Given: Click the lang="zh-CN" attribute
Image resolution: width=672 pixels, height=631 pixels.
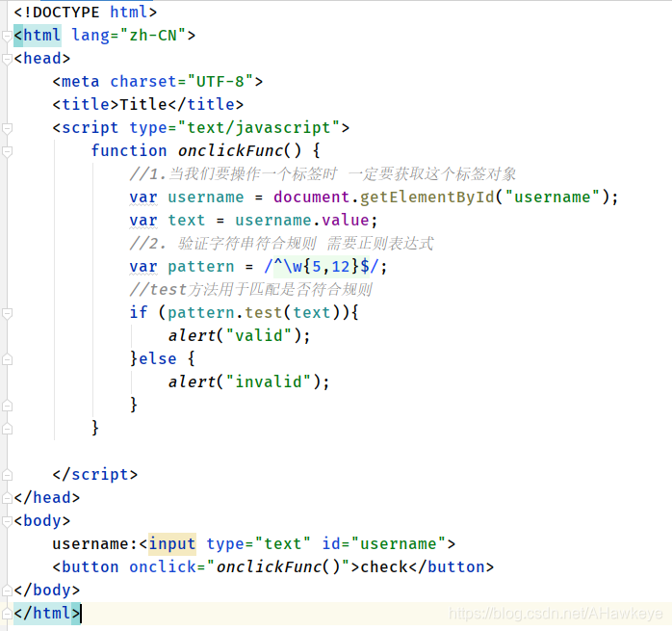Looking at the screenshot, I should pyautogui.click(x=128, y=36).
